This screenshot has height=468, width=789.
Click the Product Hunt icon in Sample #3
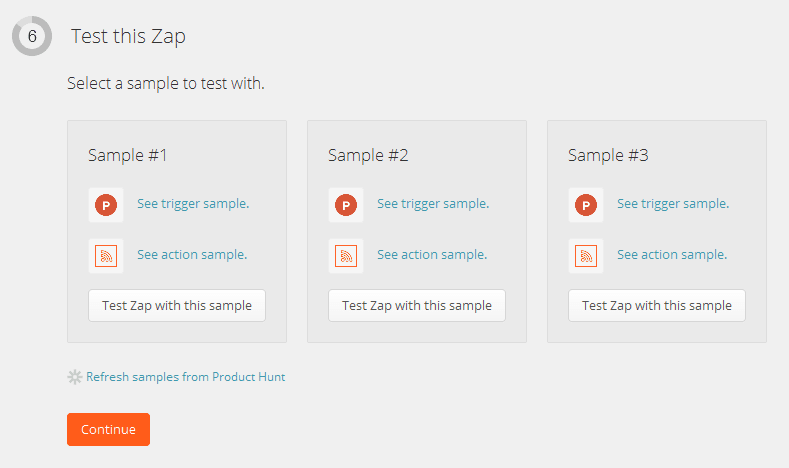[x=586, y=205]
